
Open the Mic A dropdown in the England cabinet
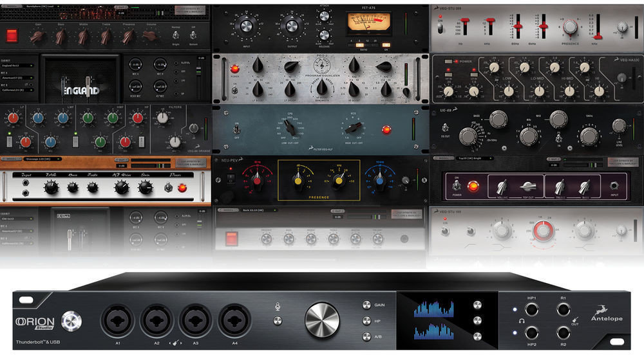point(17,78)
